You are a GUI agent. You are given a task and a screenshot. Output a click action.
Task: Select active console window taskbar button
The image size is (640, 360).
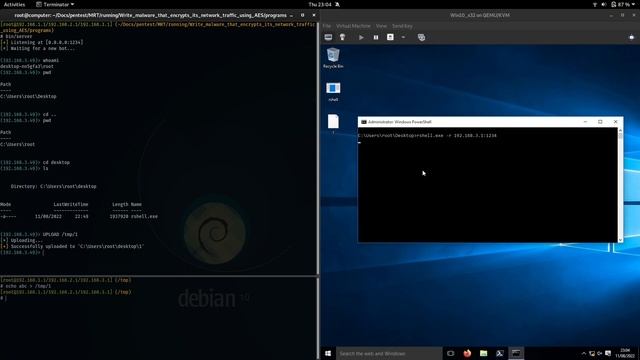(516, 353)
